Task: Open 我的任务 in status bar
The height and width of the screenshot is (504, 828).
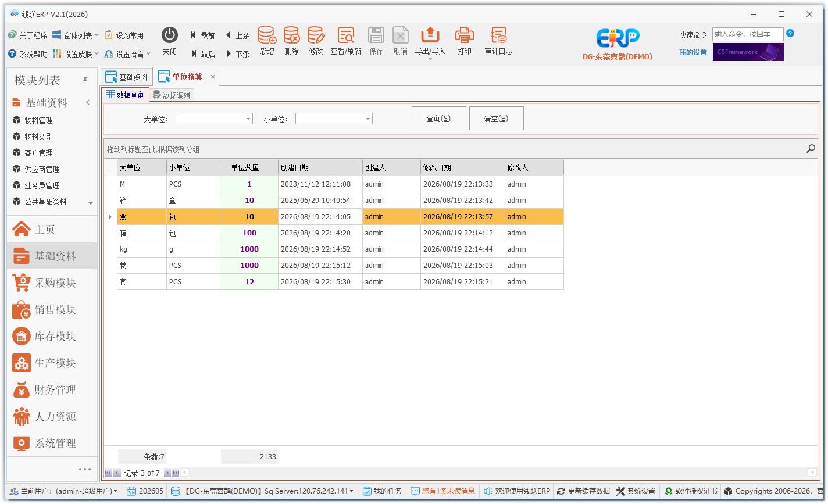Action: (382, 491)
